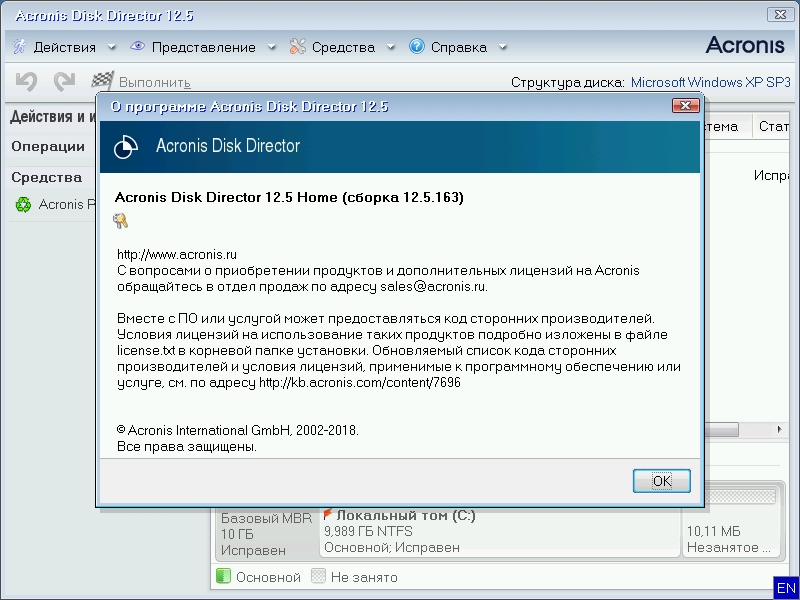Click the horizontal scrollbar thumb in volume list
This screenshot has height=600, width=800.
720,430
